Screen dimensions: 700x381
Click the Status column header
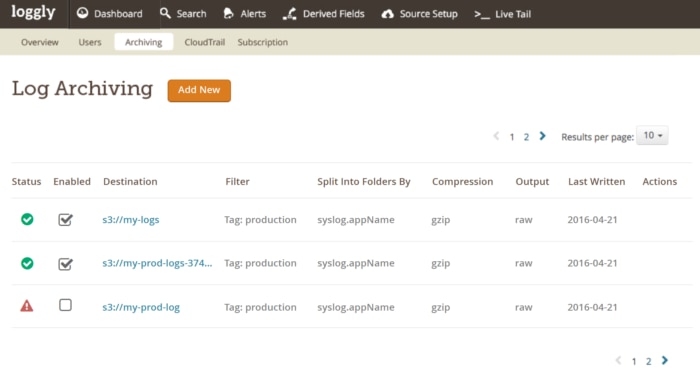pos(26,181)
